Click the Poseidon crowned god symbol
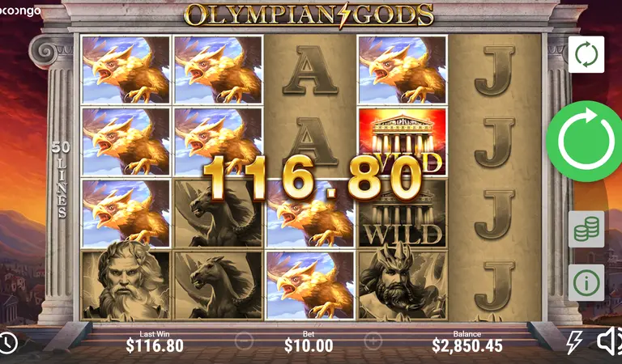Screen dimensions: 622x364 403,286
